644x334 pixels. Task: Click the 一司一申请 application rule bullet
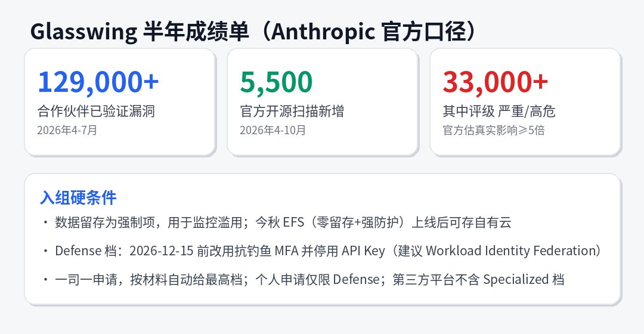tap(304, 279)
